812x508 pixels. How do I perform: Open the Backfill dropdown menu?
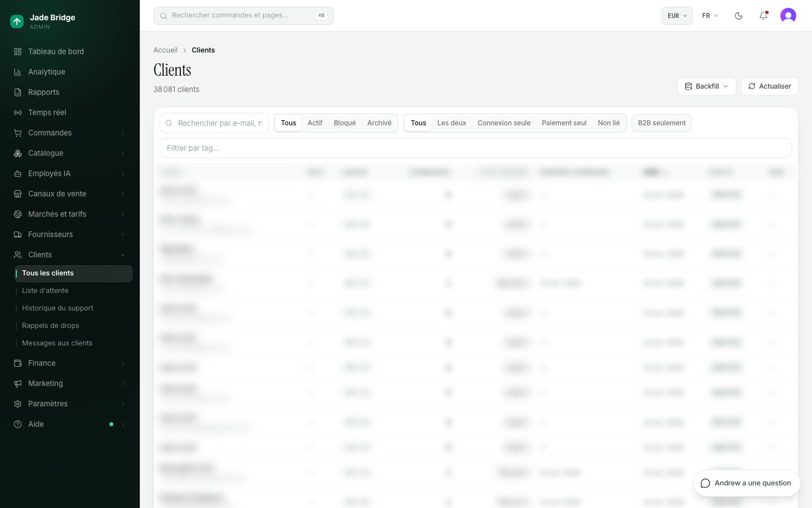pyautogui.click(x=707, y=86)
